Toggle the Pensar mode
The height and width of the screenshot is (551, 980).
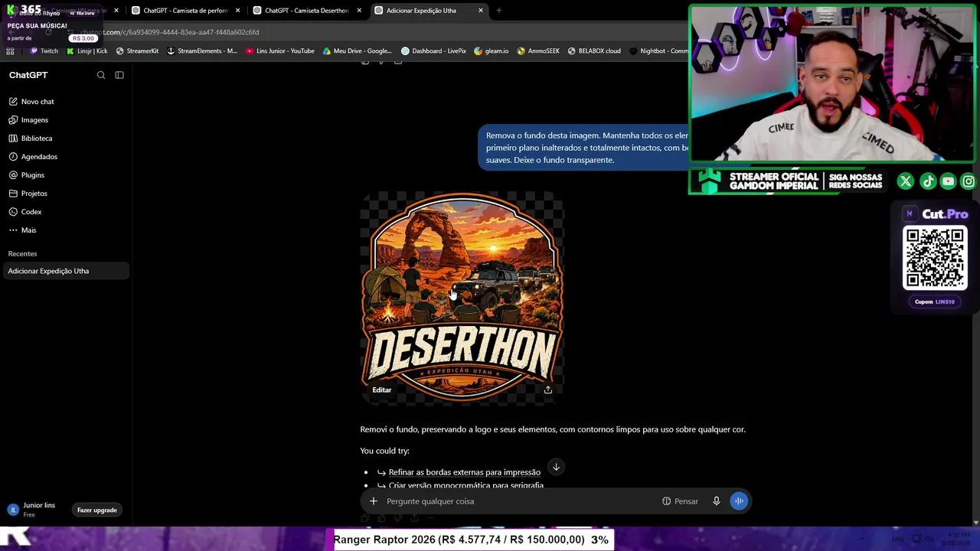680,501
